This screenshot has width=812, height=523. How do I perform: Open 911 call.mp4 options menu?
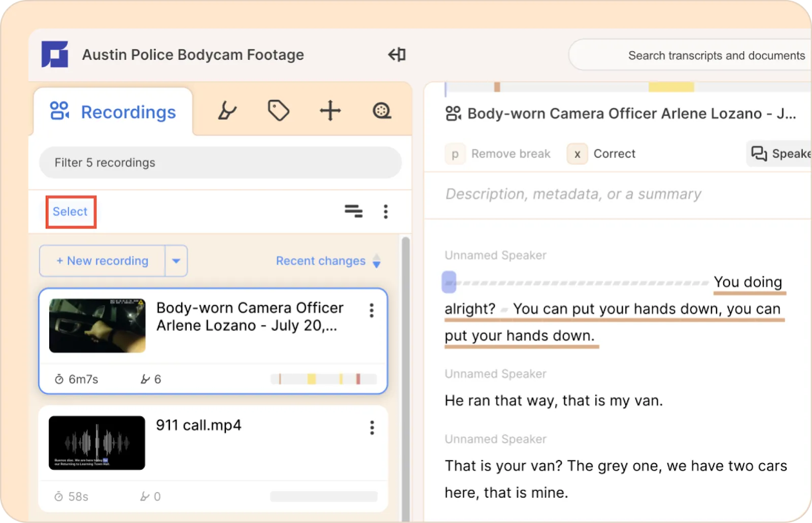click(372, 428)
